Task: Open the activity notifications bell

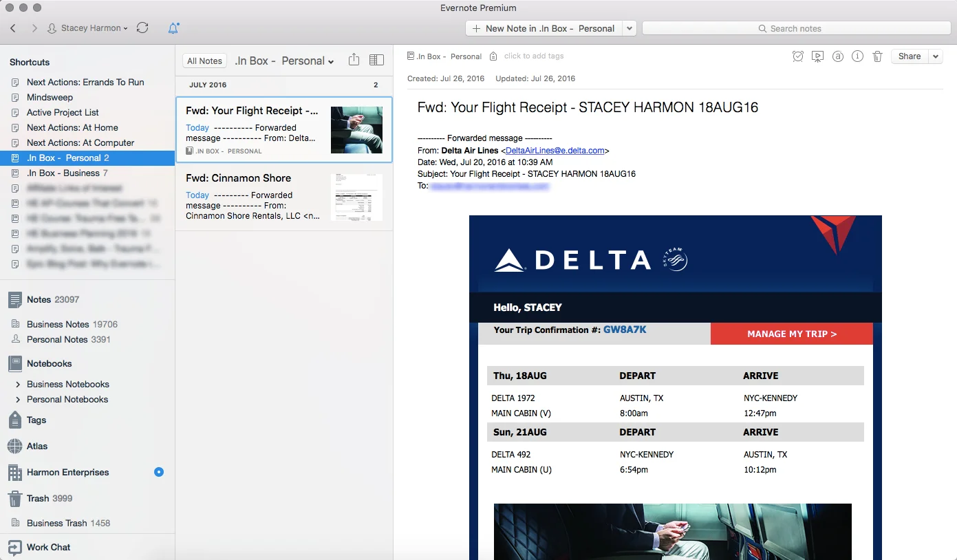Action: click(x=173, y=28)
